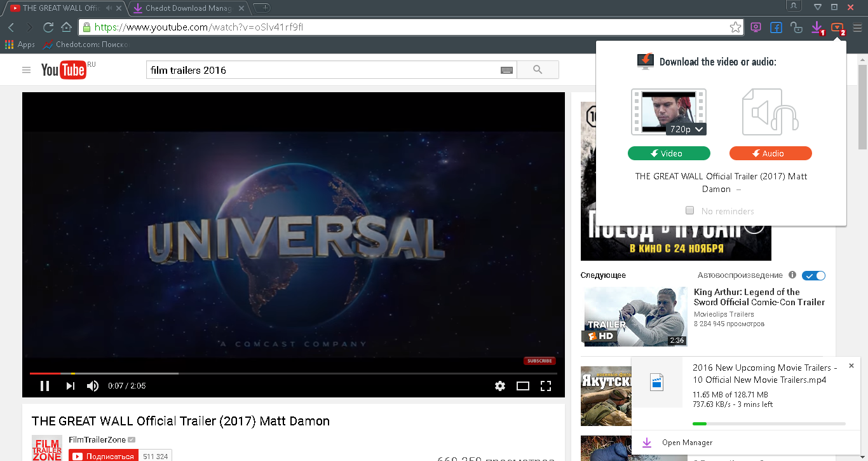Image resolution: width=868 pixels, height=461 pixels.
Task: Switch to THE GREAT WALL YouTube tab
Action: click(61, 8)
